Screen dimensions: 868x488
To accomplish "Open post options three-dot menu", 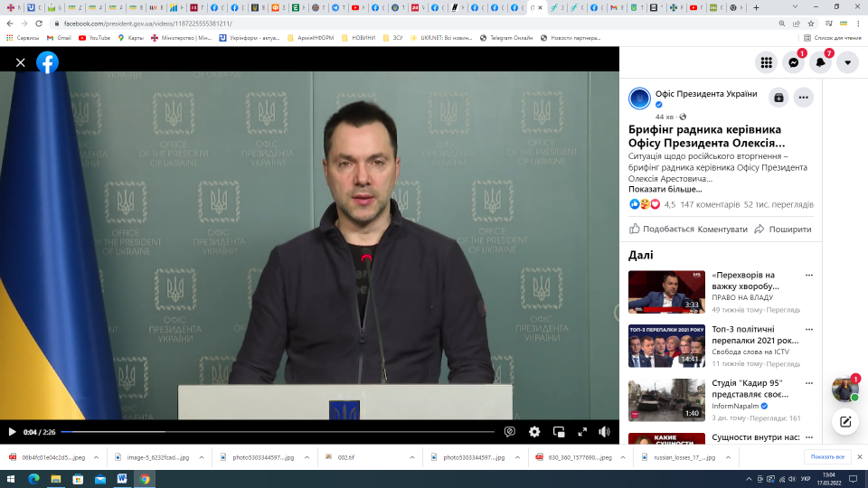I will coord(803,98).
